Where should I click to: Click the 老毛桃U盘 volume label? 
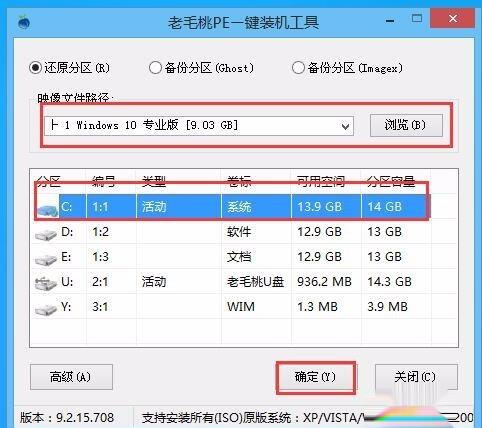(x=255, y=282)
